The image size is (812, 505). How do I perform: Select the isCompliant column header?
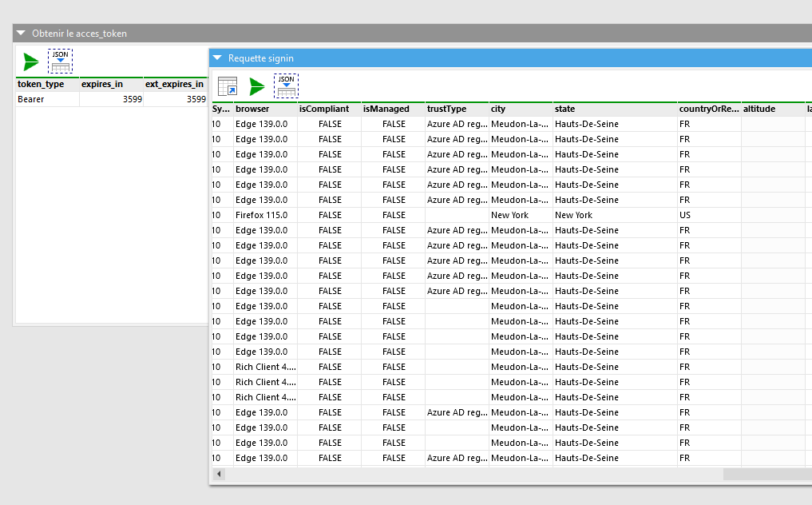click(329, 109)
